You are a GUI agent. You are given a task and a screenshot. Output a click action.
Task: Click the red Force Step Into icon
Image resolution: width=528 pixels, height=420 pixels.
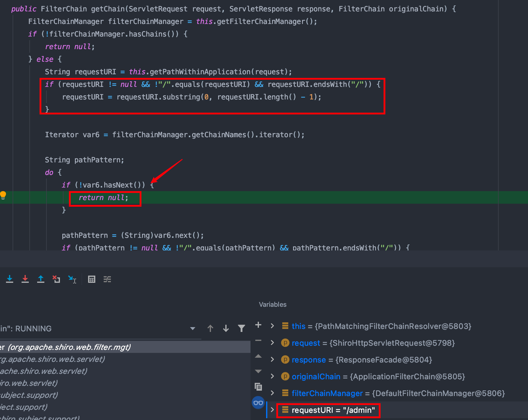click(x=25, y=279)
